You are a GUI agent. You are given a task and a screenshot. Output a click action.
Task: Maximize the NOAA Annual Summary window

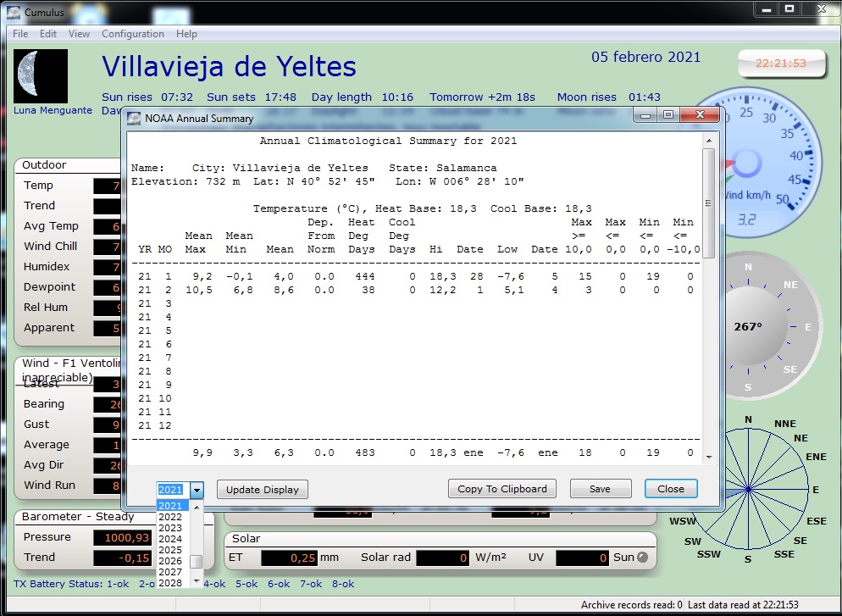[668, 114]
